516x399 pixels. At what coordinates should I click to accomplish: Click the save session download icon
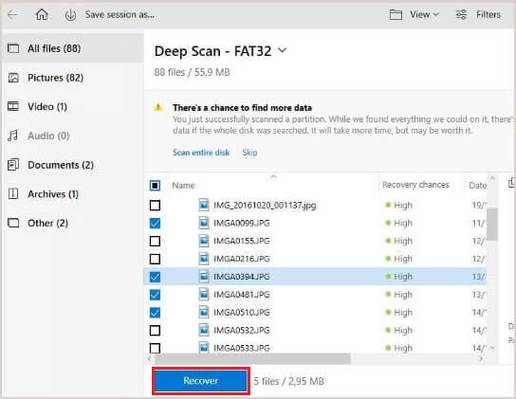70,15
